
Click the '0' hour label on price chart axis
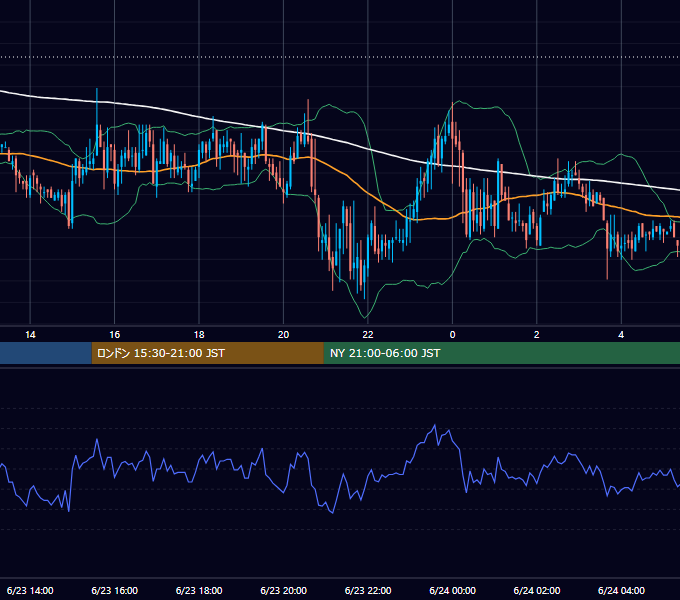tap(452, 335)
